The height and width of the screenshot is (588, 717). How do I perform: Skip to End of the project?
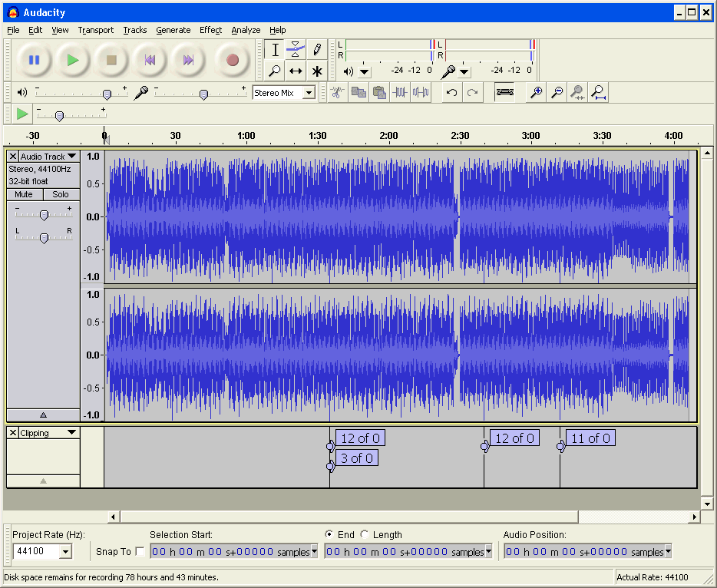point(188,60)
